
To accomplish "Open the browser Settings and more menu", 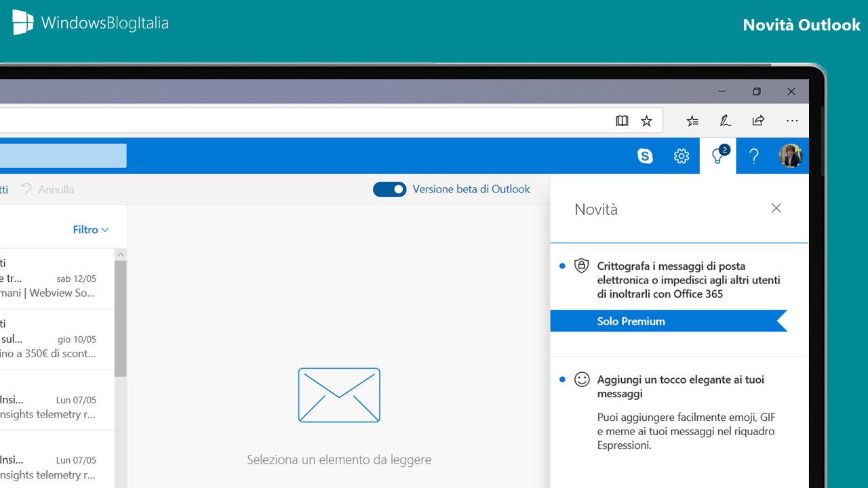I will pos(792,121).
